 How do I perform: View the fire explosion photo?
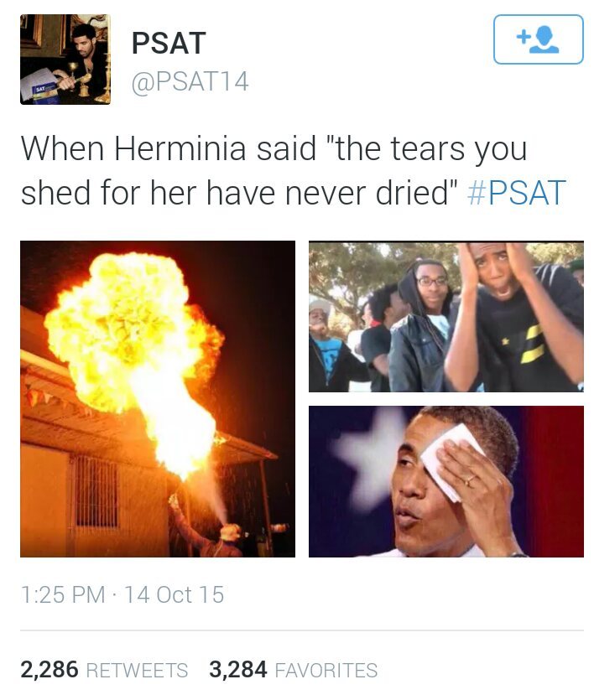pos(158,399)
